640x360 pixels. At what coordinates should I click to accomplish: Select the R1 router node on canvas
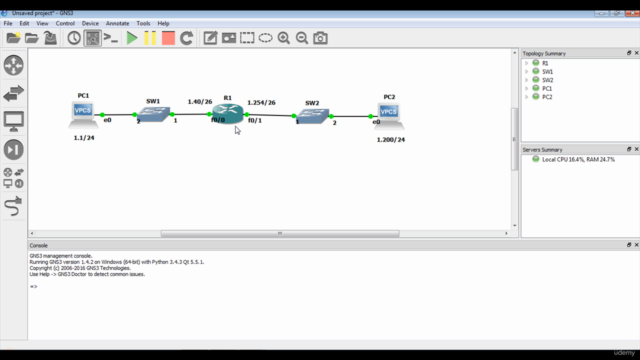coord(228,113)
